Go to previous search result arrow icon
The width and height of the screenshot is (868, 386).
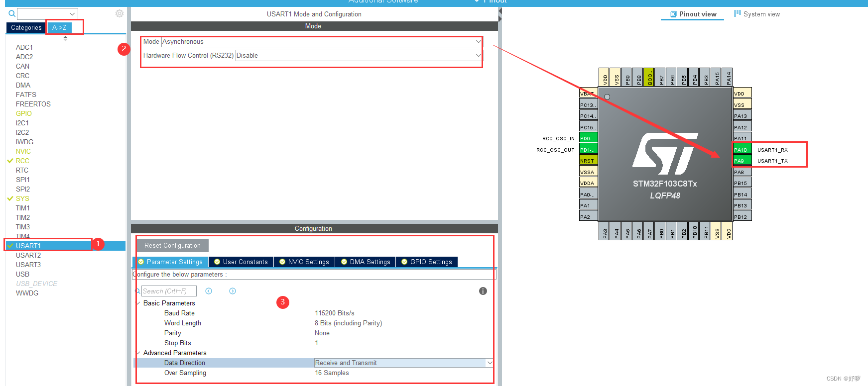[x=209, y=291]
